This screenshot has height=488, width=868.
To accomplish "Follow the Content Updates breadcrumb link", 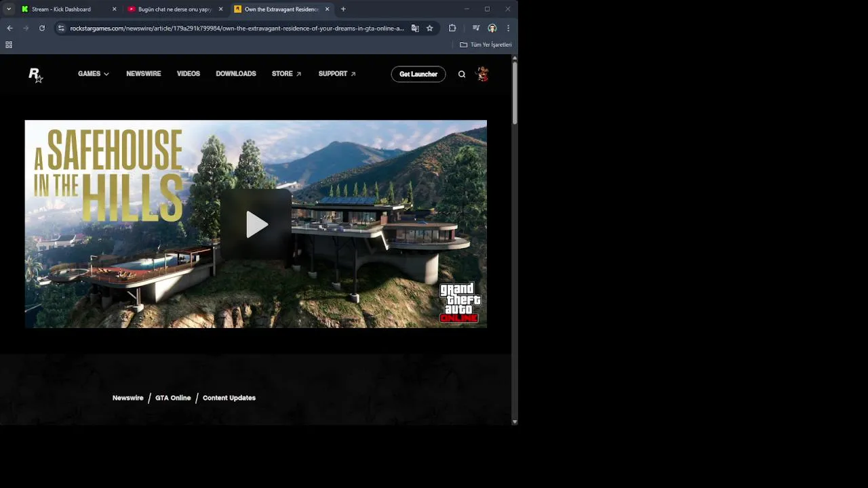I will tap(229, 398).
